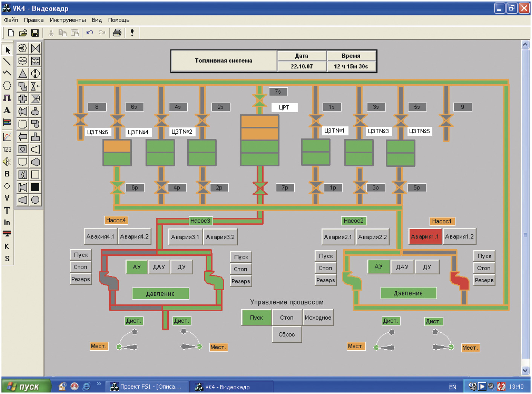Choose the bowtie valve shape in palette

35,48
